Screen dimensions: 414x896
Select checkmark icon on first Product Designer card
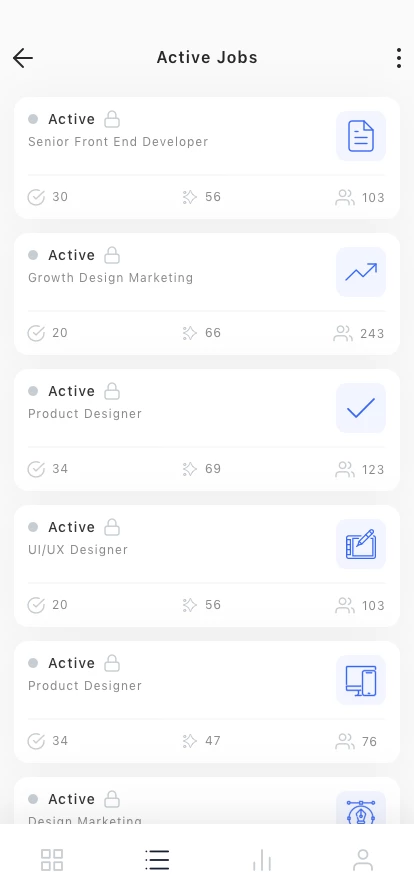tap(361, 408)
